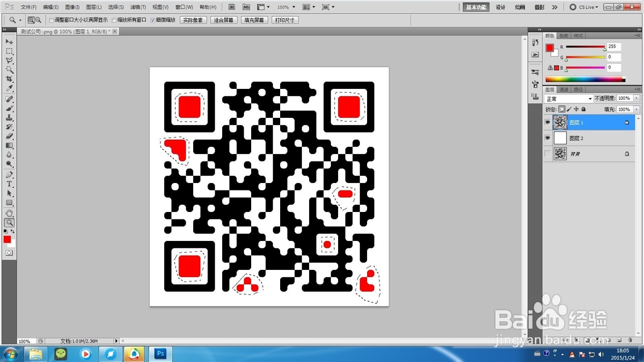The image size is (644, 362).
Task: Select the History Brush tool
Action: [x=9, y=126]
